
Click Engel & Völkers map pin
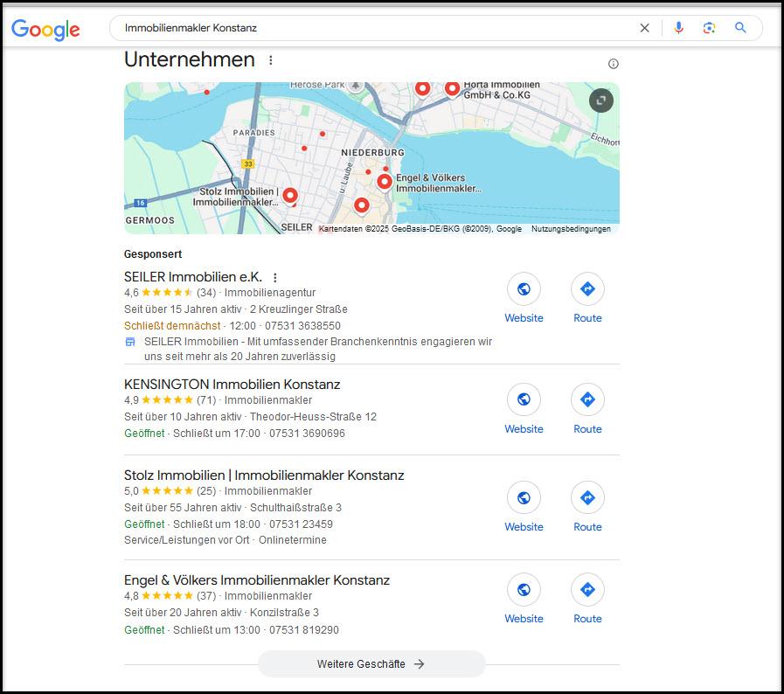[x=384, y=182]
